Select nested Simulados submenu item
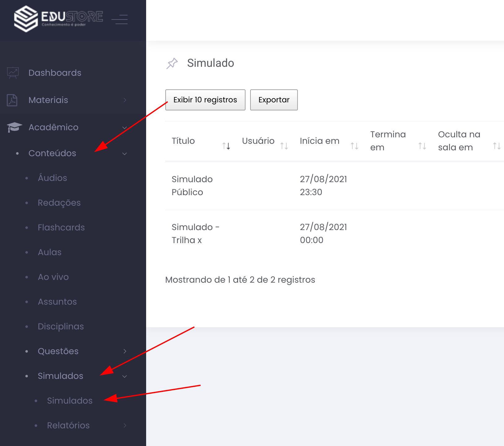The height and width of the screenshot is (446, 504). [70, 401]
